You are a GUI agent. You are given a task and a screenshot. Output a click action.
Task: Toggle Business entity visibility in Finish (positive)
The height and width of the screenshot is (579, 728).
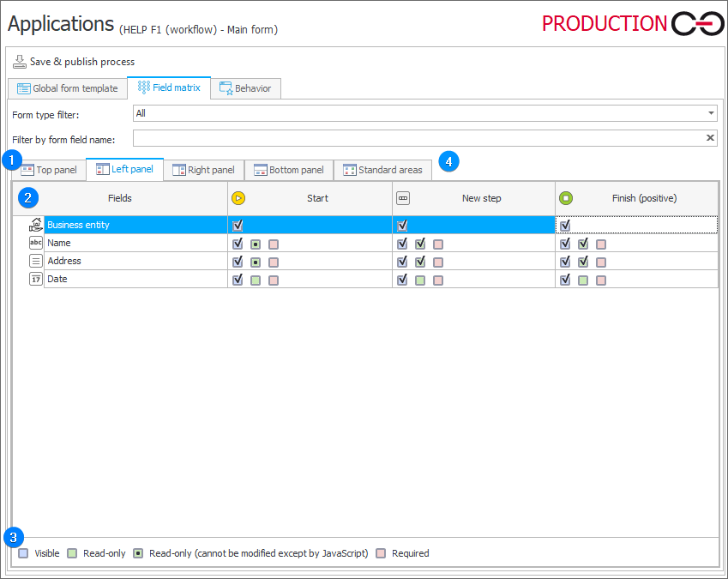pyautogui.click(x=565, y=226)
